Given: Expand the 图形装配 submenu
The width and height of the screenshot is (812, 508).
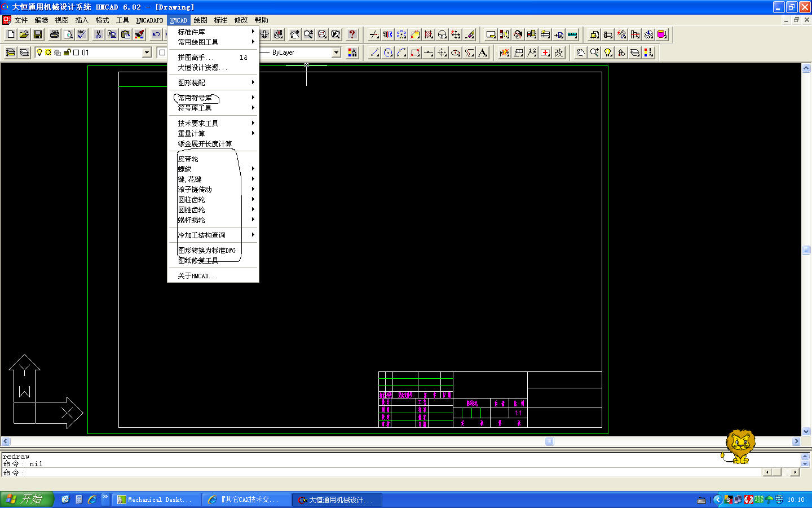Looking at the screenshot, I should 213,82.
